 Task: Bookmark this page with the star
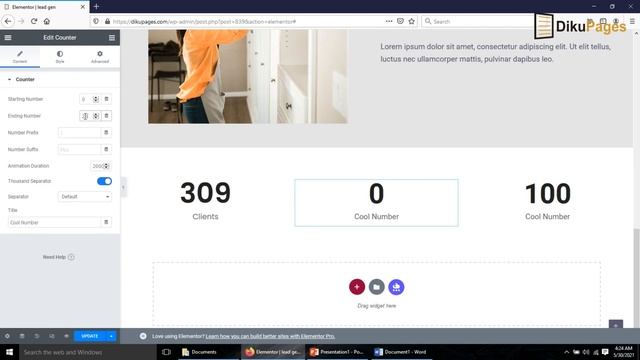[411, 21]
